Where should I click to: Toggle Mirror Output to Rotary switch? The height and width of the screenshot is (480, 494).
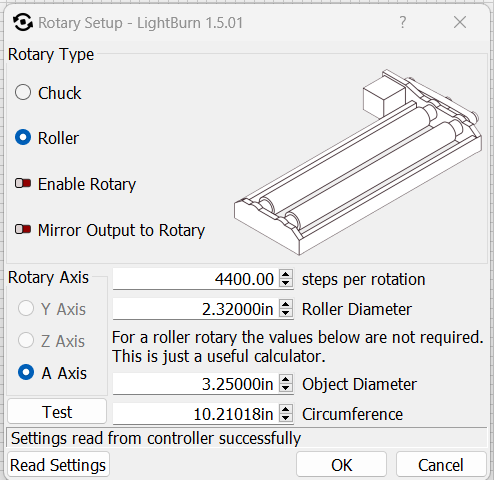[23, 230]
